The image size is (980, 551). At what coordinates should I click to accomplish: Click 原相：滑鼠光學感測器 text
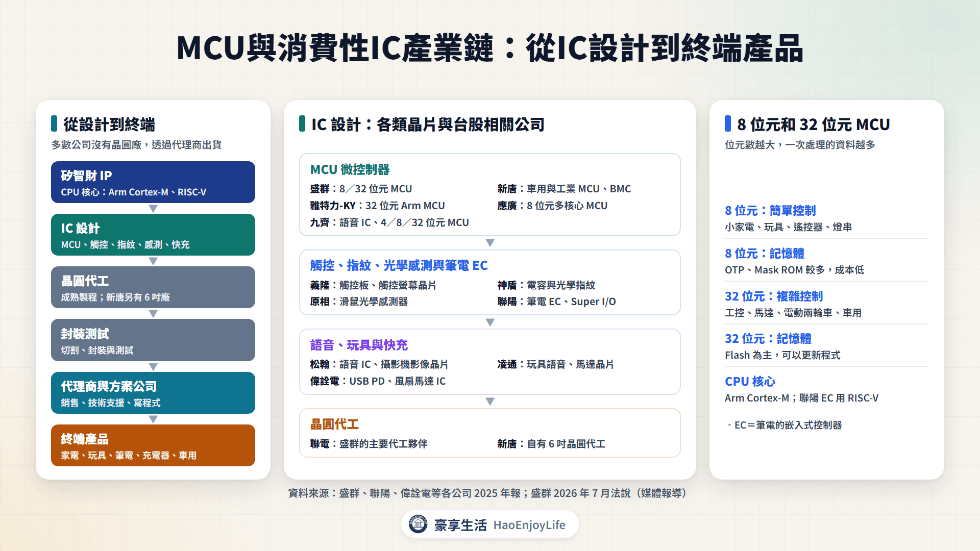pyautogui.click(x=359, y=302)
